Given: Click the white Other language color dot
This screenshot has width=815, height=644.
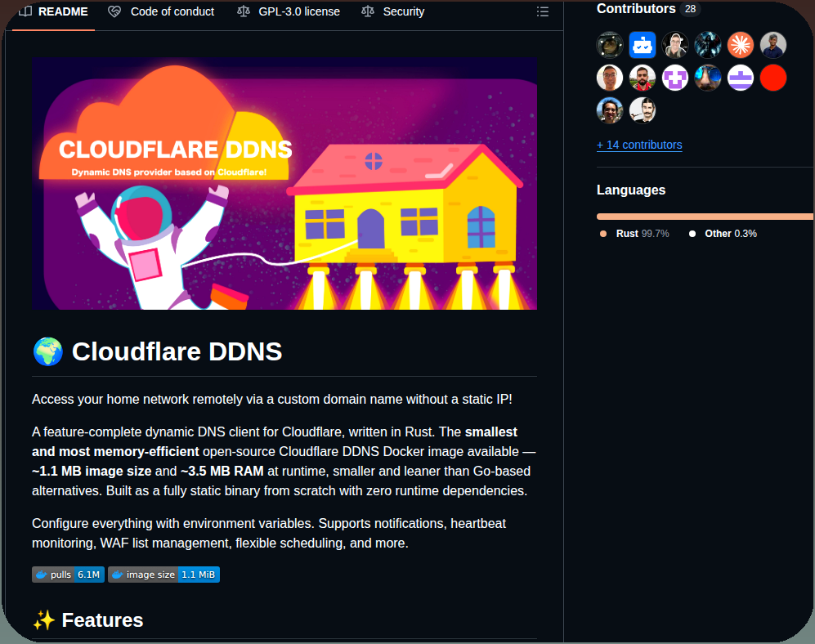Looking at the screenshot, I should click(692, 234).
